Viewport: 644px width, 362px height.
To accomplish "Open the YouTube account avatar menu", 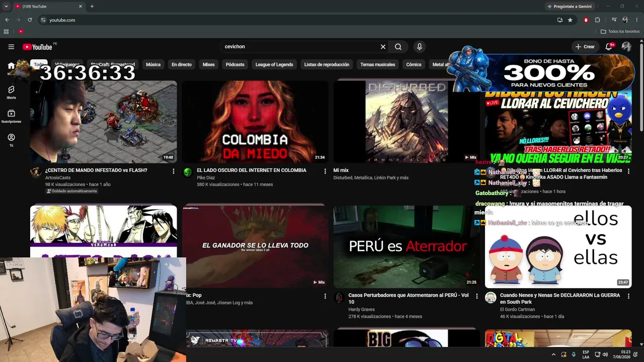I will 626,47.
